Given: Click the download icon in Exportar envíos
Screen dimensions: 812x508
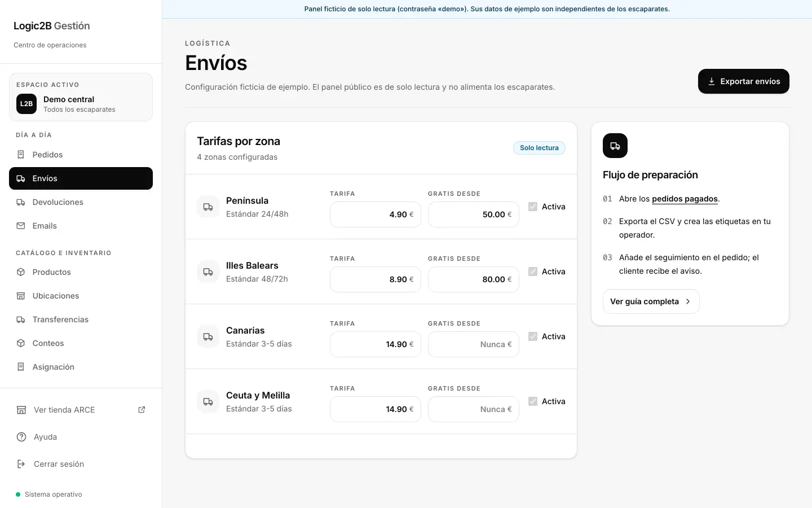Looking at the screenshot, I should click(x=712, y=81).
